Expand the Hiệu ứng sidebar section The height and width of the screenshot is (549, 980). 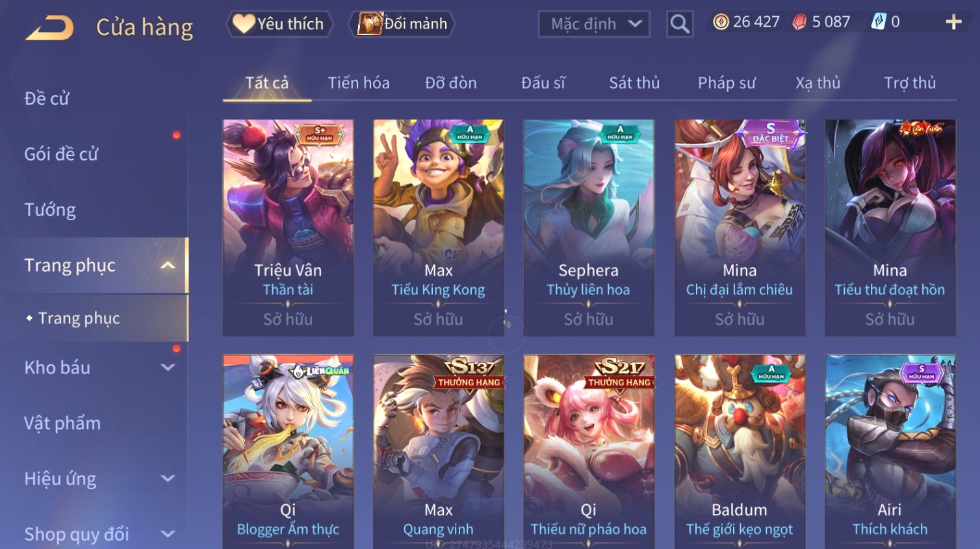[x=168, y=479]
